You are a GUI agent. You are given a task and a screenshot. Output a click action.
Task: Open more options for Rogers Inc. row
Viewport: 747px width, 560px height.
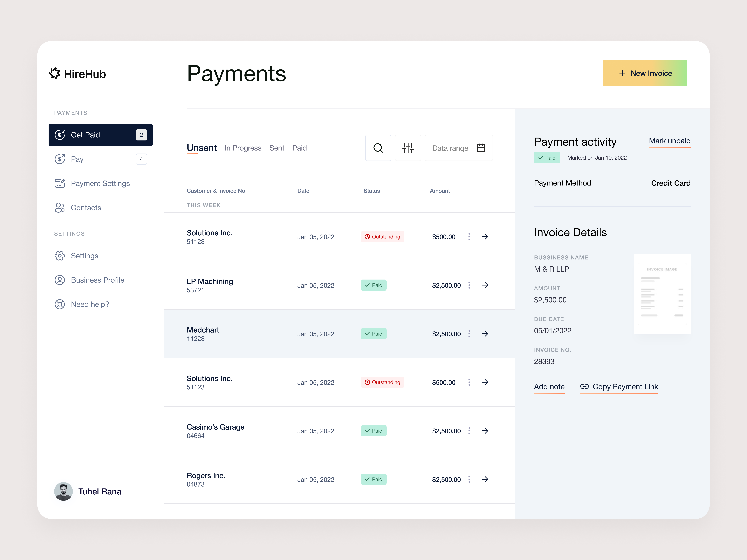point(469,479)
